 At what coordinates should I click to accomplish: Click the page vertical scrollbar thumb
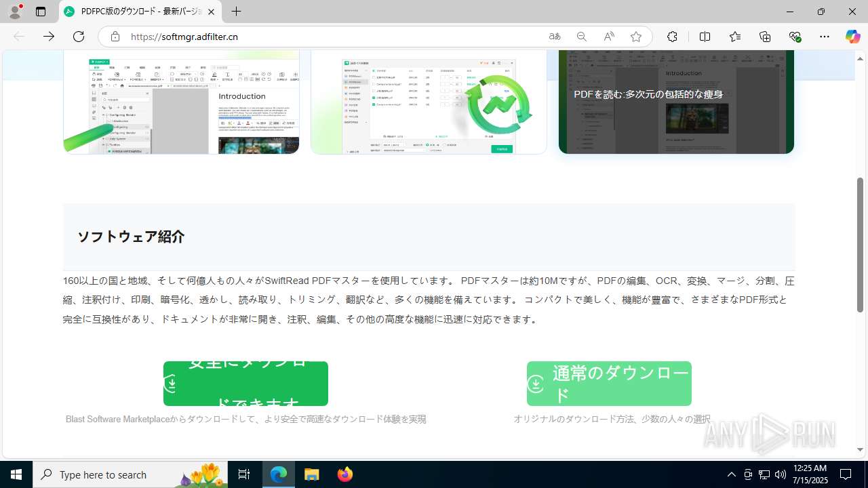(861, 244)
